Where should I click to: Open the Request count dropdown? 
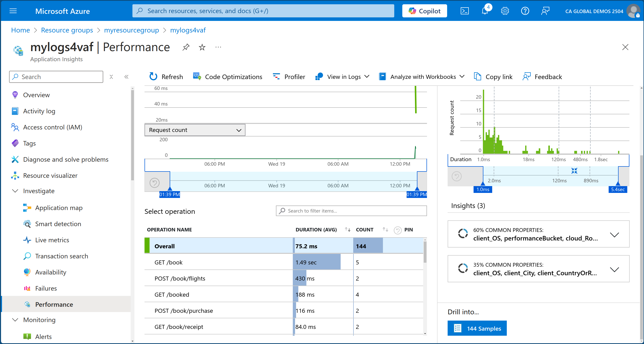[x=195, y=130]
